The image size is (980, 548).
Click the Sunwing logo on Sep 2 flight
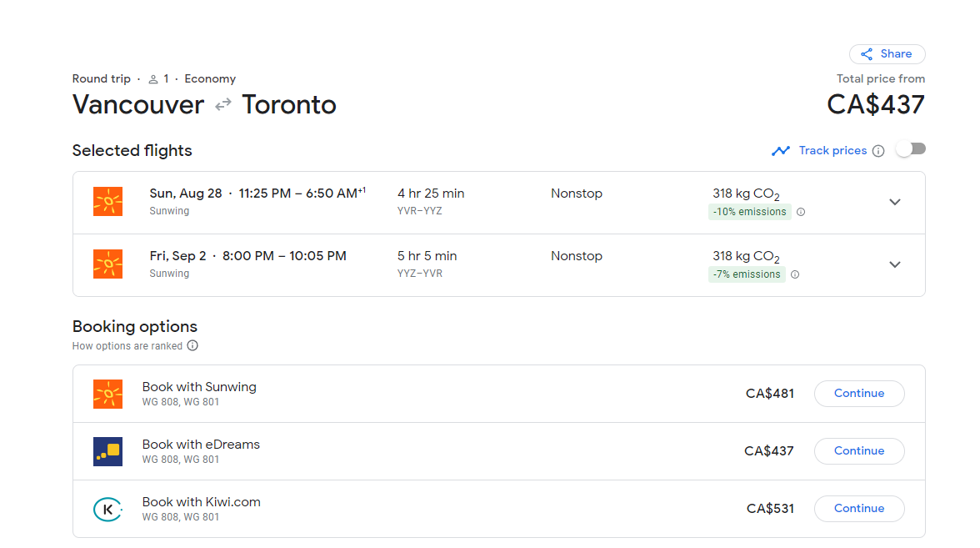pos(108,264)
